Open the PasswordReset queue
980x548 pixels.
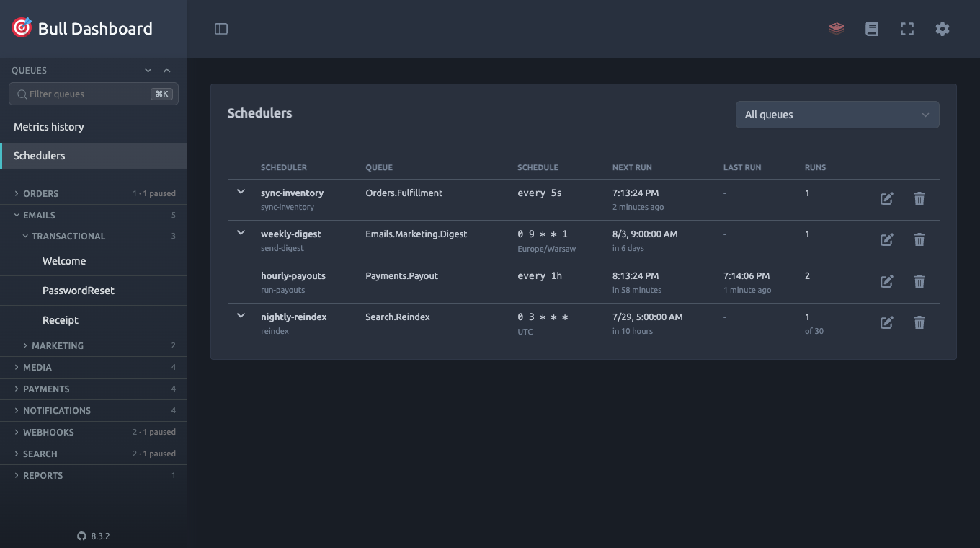click(94, 291)
